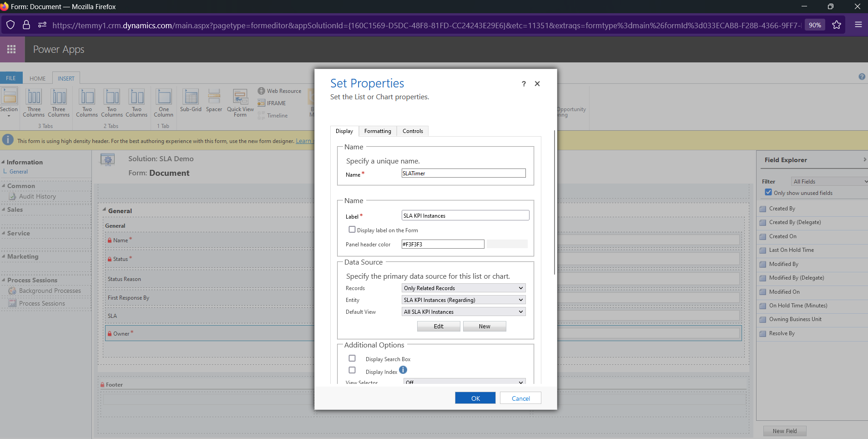The width and height of the screenshot is (868, 439).
Task: Insert a Quick View Form
Action: point(240,102)
